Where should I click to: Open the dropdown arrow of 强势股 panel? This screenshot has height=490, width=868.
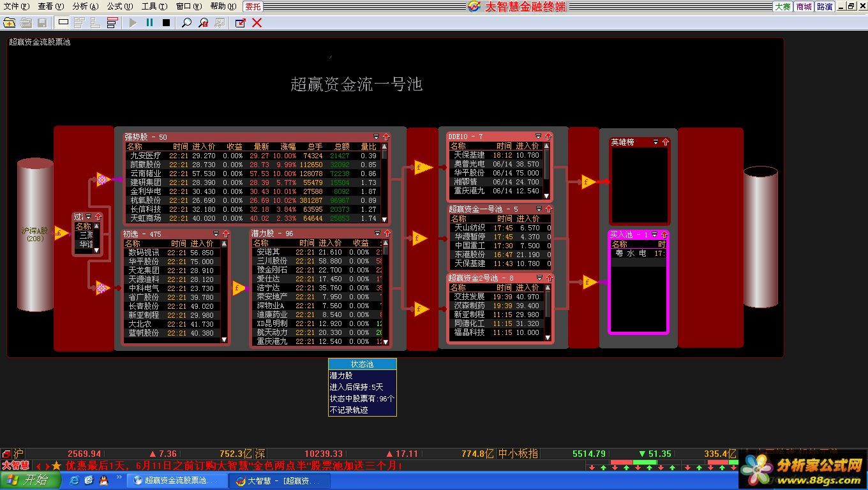tap(376, 137)
